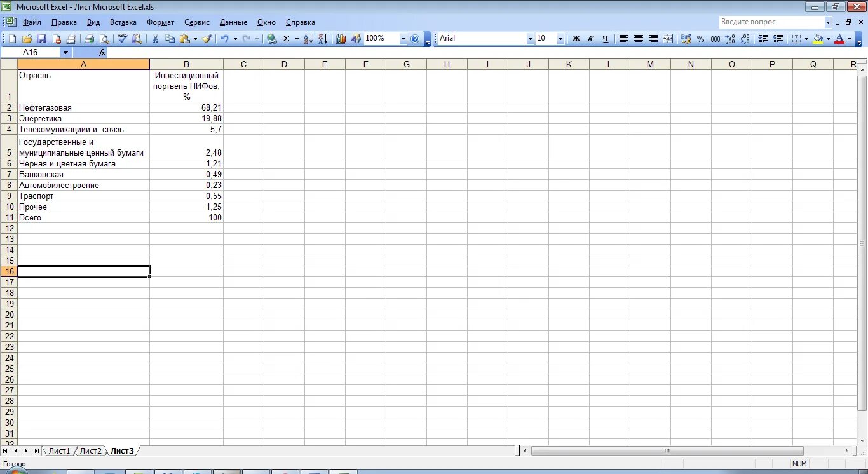The width and height of the screenshot is (868, 474).
Task: Expand the Fill Color dropdown arrow
Action: pos(828,39)
